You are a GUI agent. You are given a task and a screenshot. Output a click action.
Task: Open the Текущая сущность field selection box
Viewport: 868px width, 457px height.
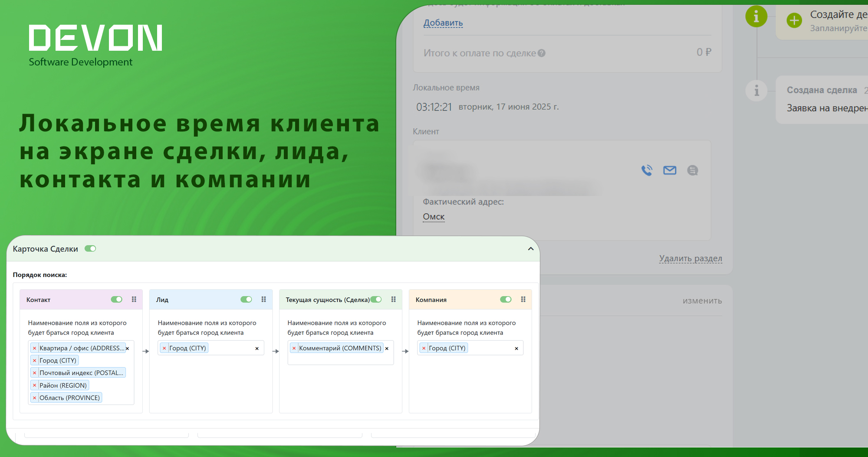tap(341, 353)
